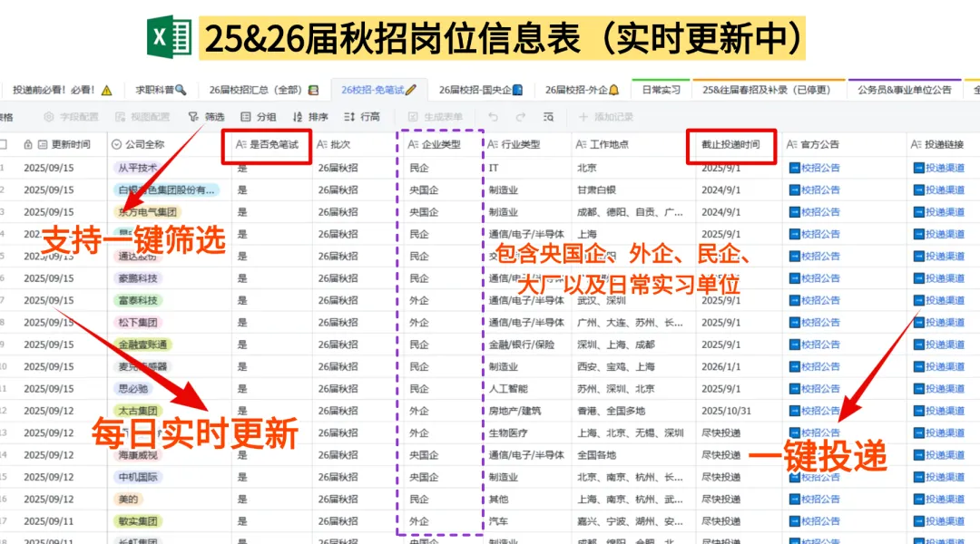Click the lock icon beside 更新时间 header

28,144
